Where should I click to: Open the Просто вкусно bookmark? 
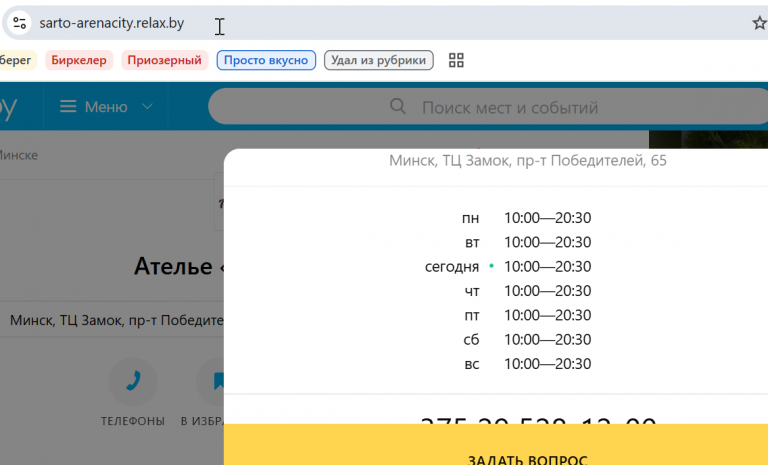(266, 60)
